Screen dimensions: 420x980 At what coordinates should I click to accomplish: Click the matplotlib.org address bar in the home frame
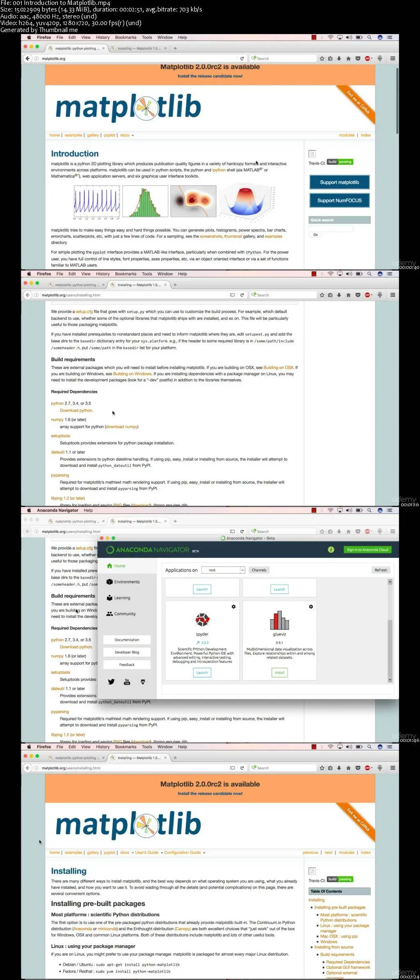pyautogui.click(x=135, y=58)
